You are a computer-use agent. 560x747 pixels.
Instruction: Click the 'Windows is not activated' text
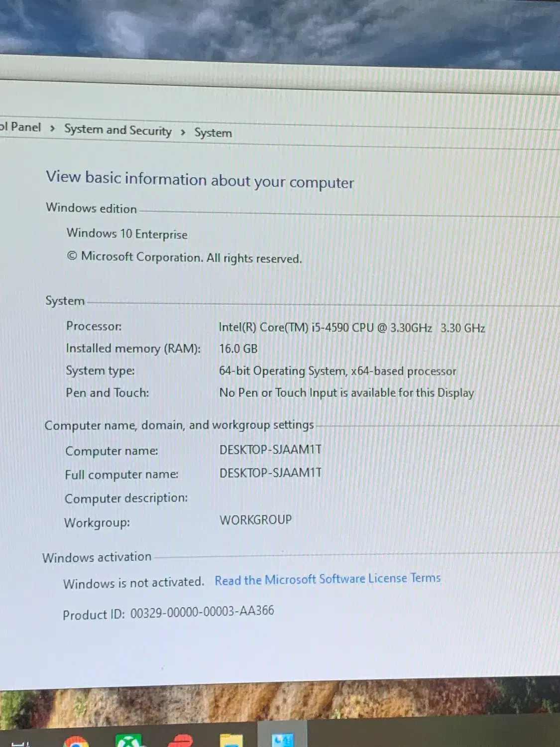tap(133, 583)
